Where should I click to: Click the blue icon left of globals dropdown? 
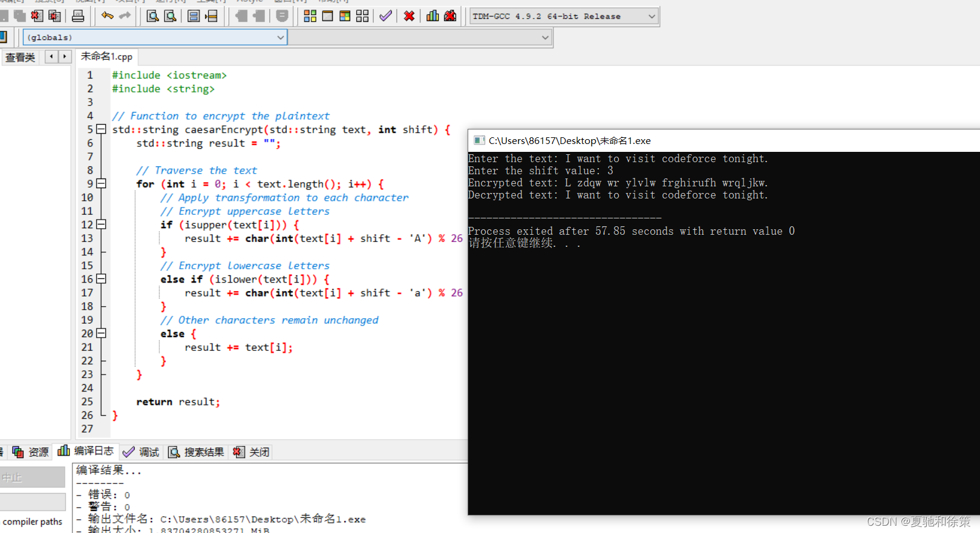pos(3,37)
